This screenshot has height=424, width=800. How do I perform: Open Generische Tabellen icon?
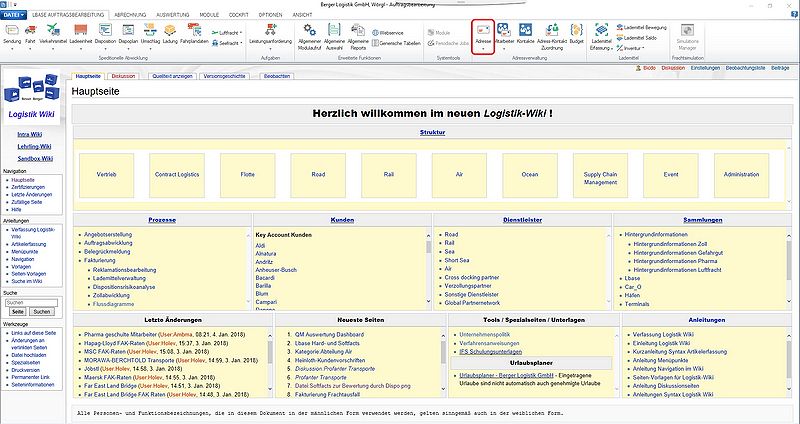(x=376, y=43)
